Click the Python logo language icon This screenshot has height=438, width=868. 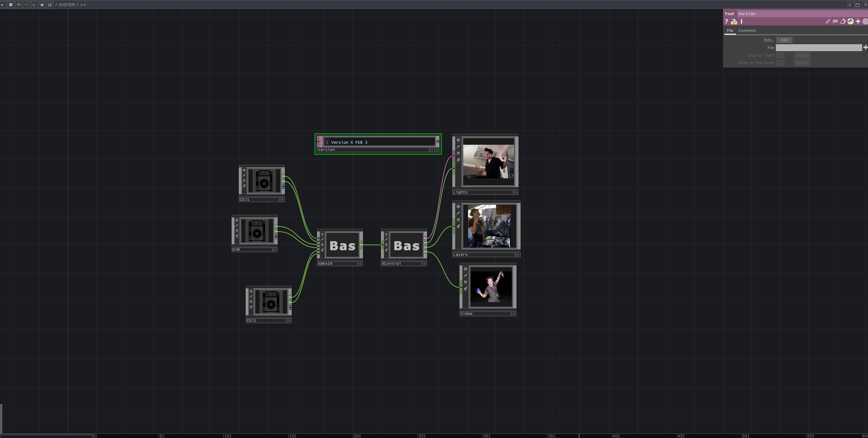(851, 22)
